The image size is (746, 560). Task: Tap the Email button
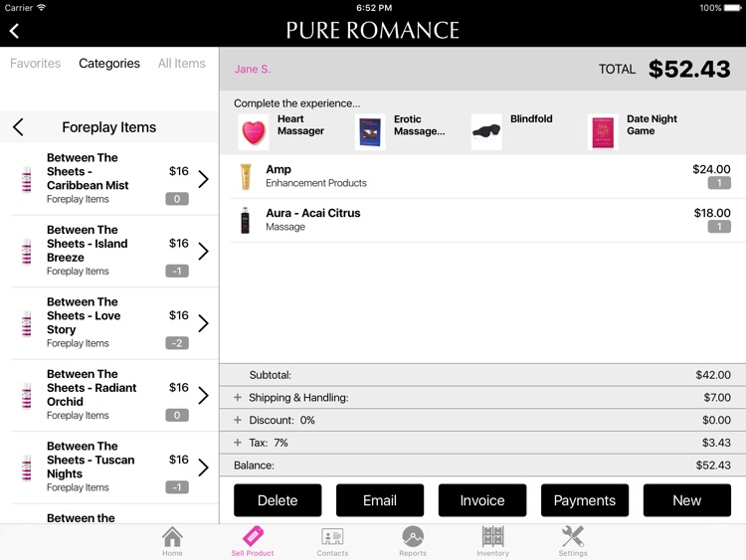click(380, 500)
